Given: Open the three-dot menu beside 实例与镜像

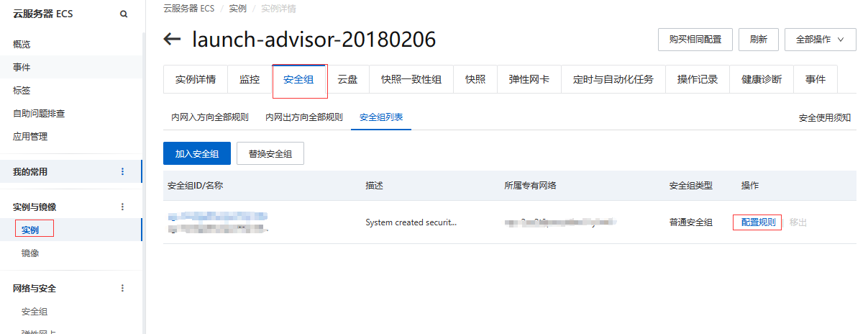Looking at the screenshot, I should (122, 207).
